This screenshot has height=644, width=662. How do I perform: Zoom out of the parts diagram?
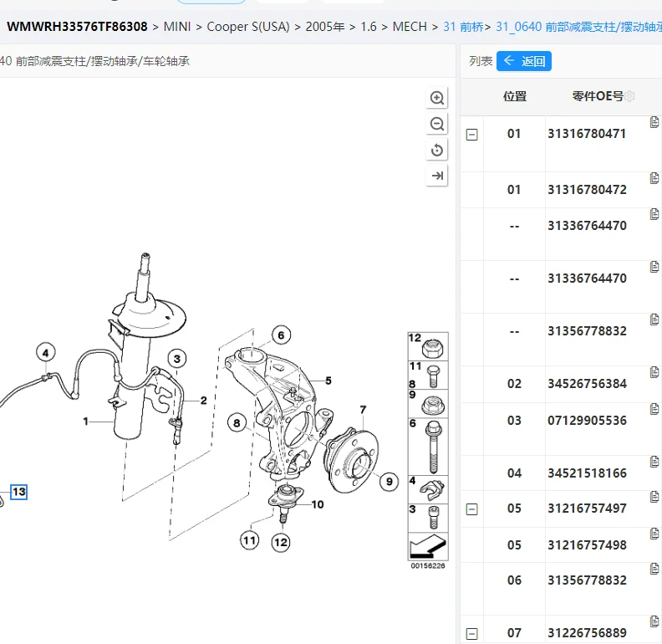click(x=436, y=124)
